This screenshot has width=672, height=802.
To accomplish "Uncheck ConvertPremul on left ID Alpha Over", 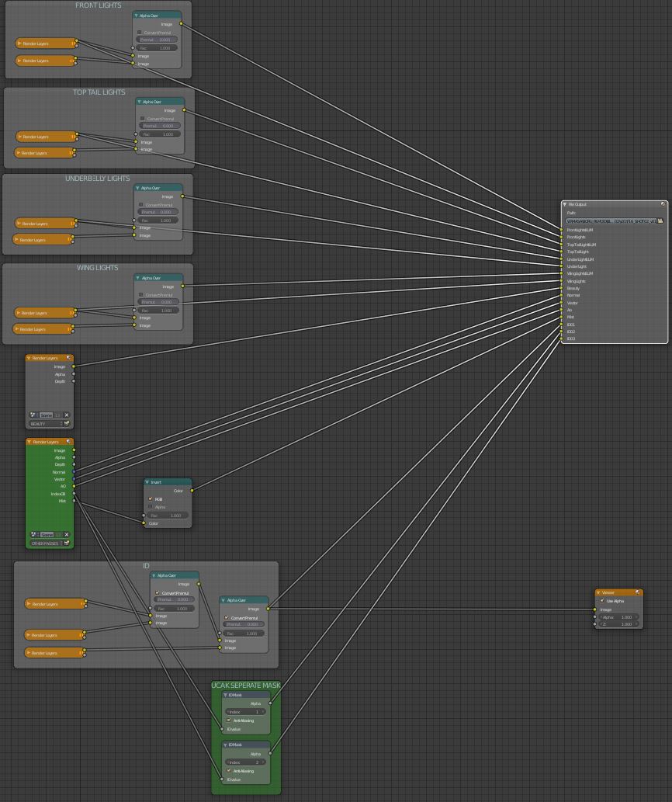I will point(157,593).
